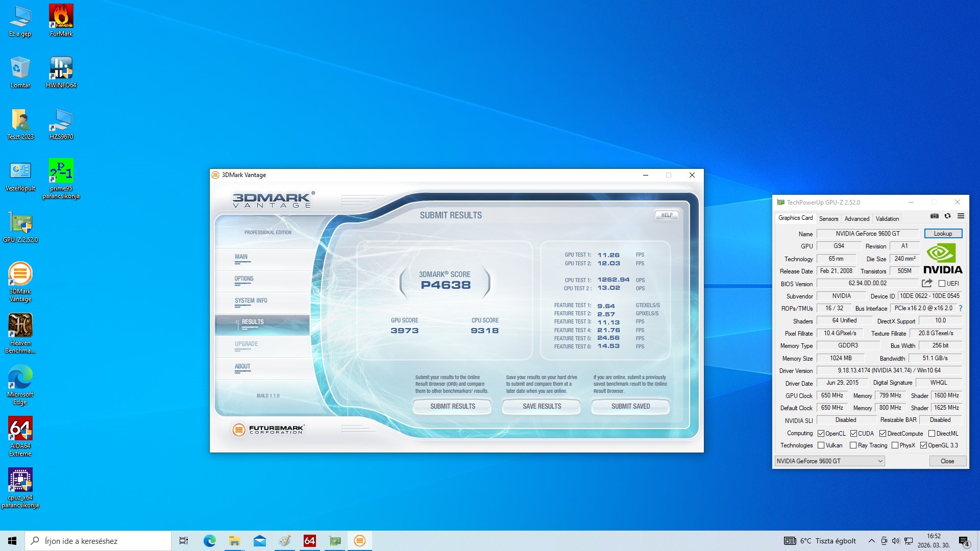Click AIDA64 icon in the taskbar
The width and height of the screenshot is (980, 551).
click(309, 541)
